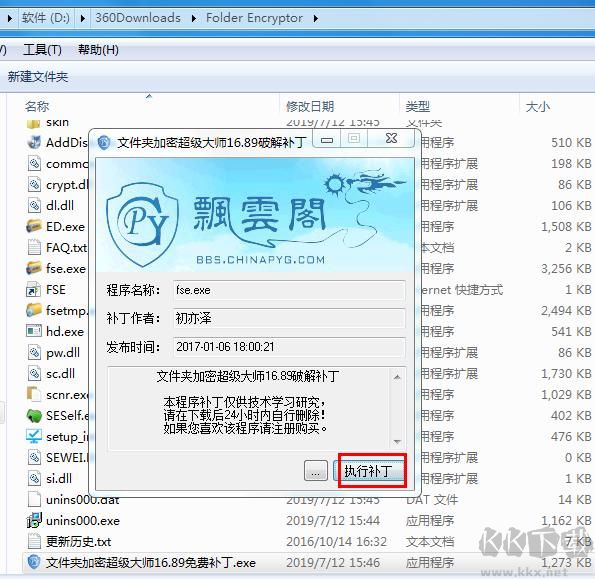The height and width of the screenshot is (579, 595).
Task: Sort by the 大小 column header
Action: pyautogui.click(x=537, y=107)
